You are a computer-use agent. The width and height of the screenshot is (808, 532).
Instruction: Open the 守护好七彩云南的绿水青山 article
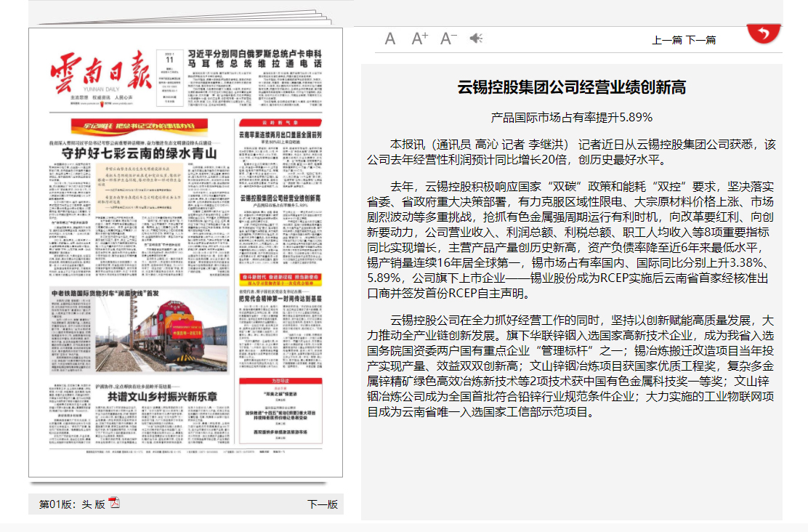138,153
